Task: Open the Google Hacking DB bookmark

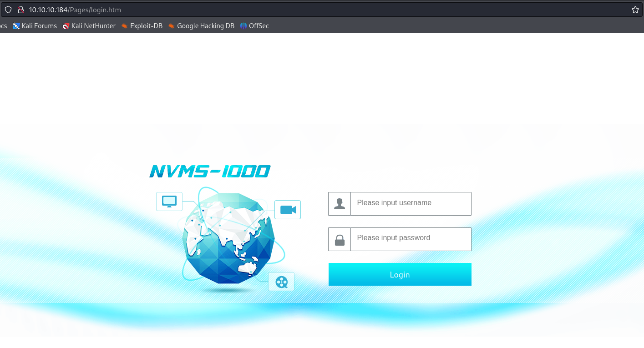Action: (201, 26)
